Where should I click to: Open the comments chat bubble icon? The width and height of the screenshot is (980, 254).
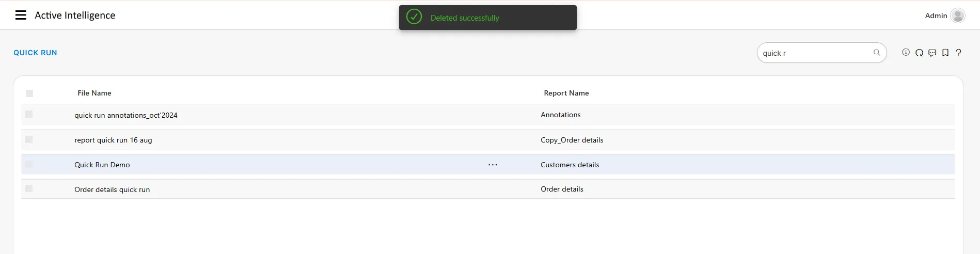932,53
